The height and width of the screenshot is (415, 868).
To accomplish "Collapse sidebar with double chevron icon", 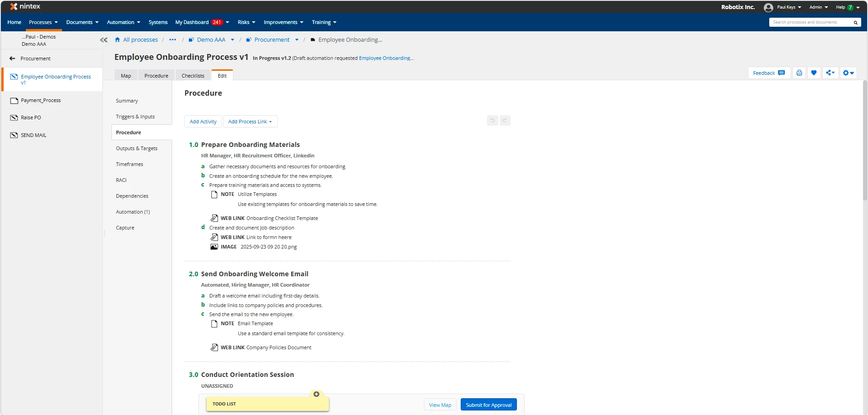I will coord(104,40).
